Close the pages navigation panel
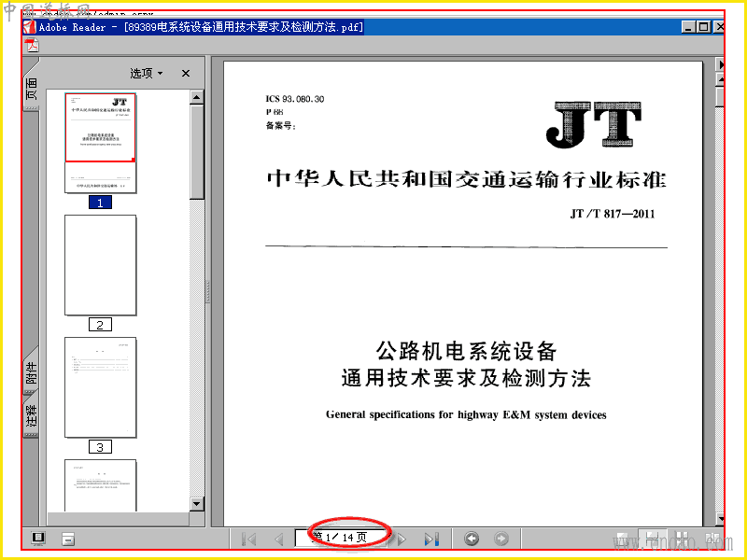Screen dimensions: 747x560 click(x=186, y=74)
